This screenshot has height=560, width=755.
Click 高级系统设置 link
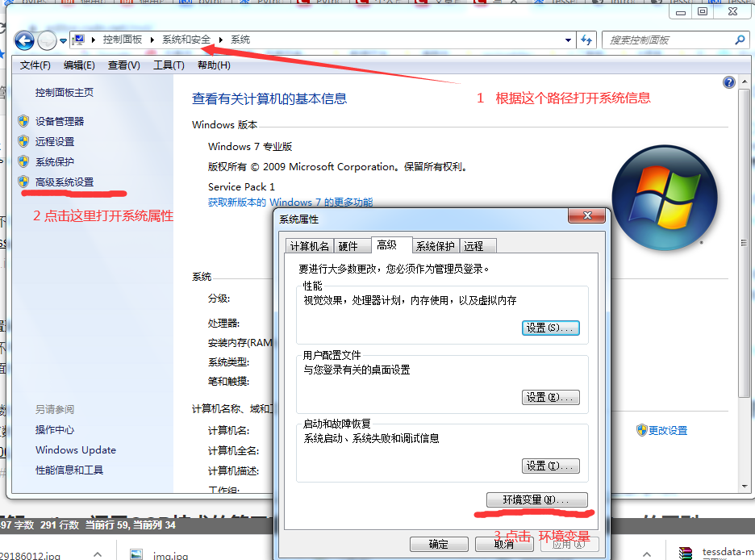65,182
